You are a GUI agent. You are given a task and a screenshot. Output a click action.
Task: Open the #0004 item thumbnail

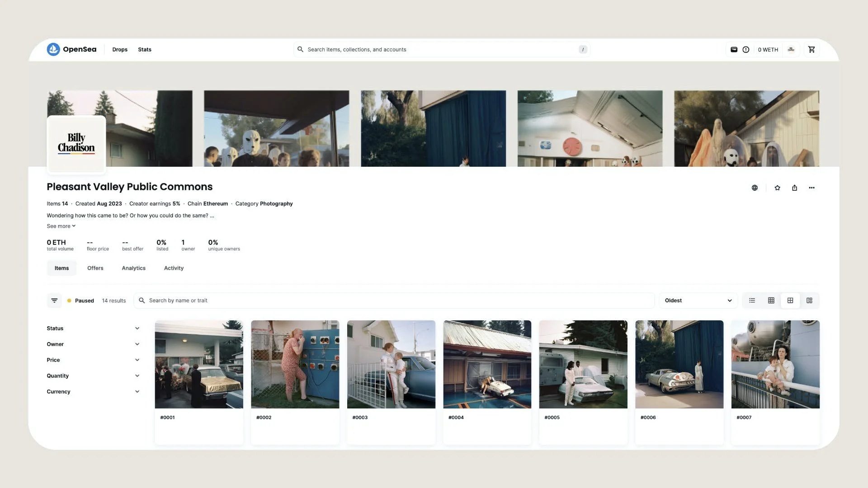(x=487, y=364)
